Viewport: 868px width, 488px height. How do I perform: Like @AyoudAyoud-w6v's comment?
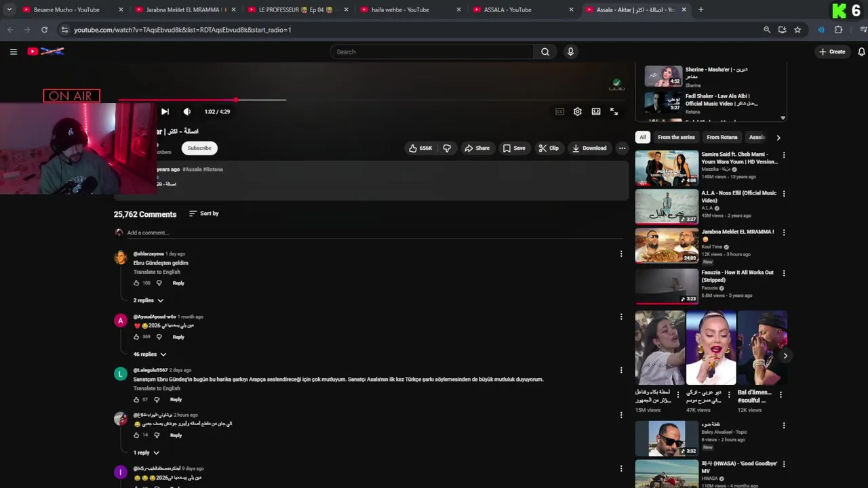(136, 337)
